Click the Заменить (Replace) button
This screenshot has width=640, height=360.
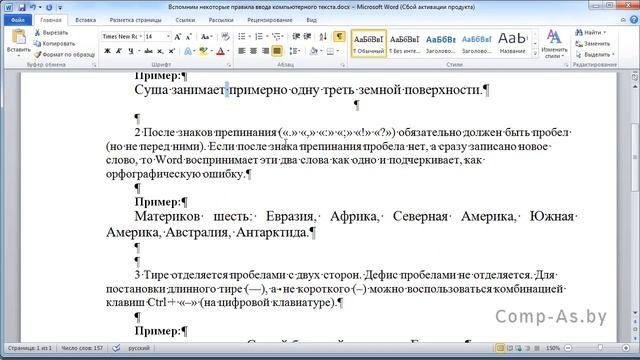click(593, 43)
